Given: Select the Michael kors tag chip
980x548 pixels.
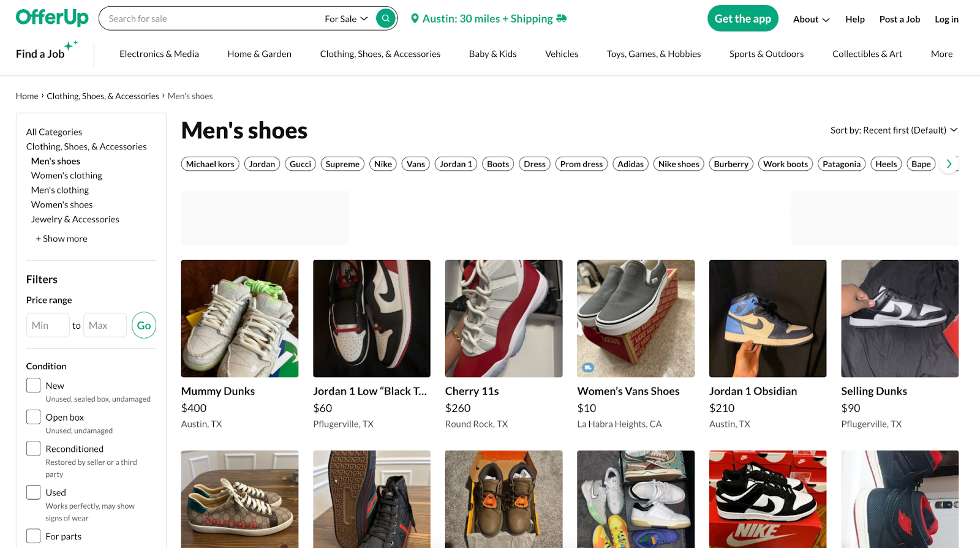Looking at the screenshot, I should pyautogui.click(x=210, y=163).
